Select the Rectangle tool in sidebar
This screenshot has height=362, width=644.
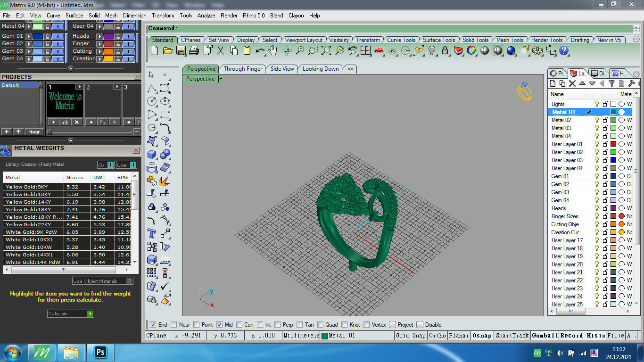click(165, 114)
